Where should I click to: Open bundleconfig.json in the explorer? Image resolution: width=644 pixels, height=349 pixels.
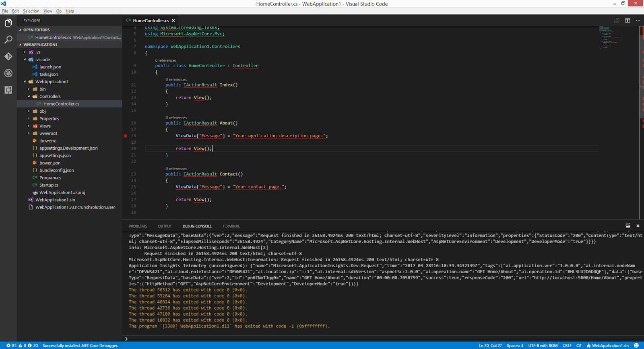(x=57, y=170)
